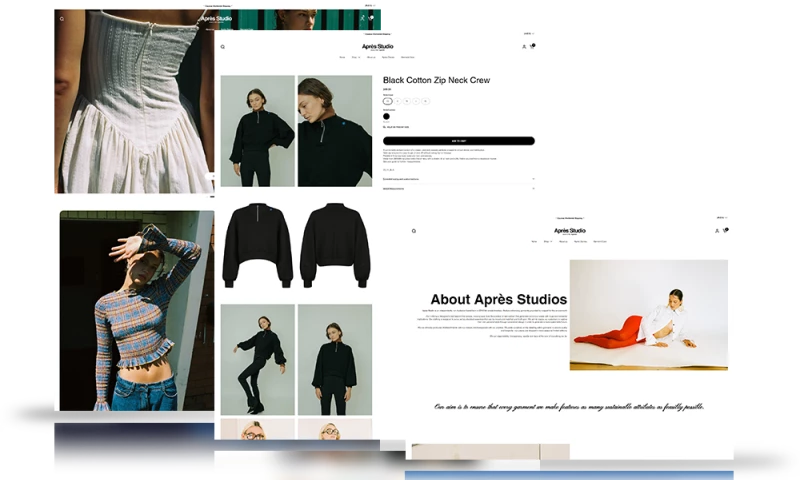Viewport: 800px width, 480px height.
Task: Select the outlined, currently selected size option
Action: coord(388,101)
